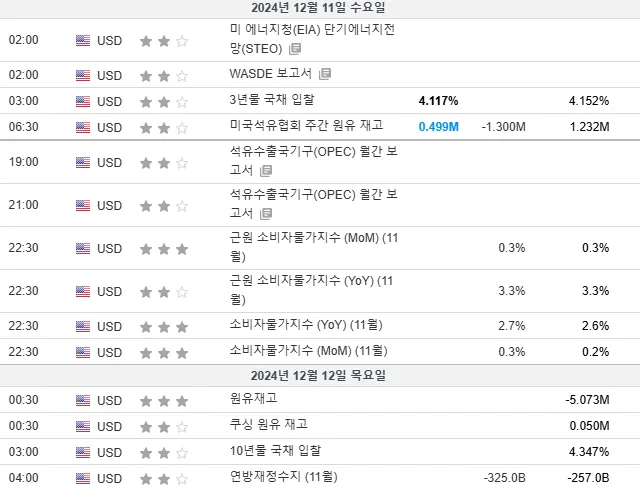Click the -325.0B forecast for 연방재정수지

click(x=504, y=477)
